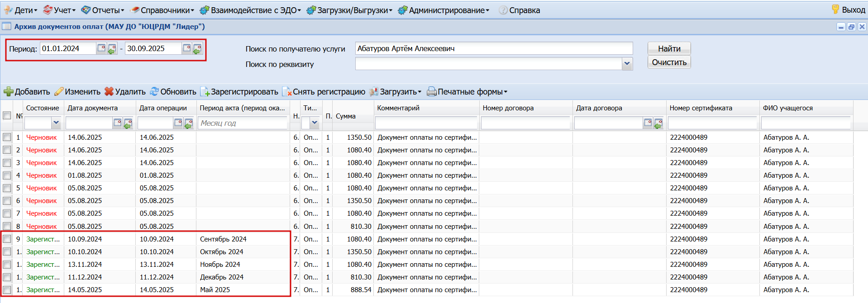Toggle the select-all header checkbox
868x303 pixels.
[x=7, y=115]
